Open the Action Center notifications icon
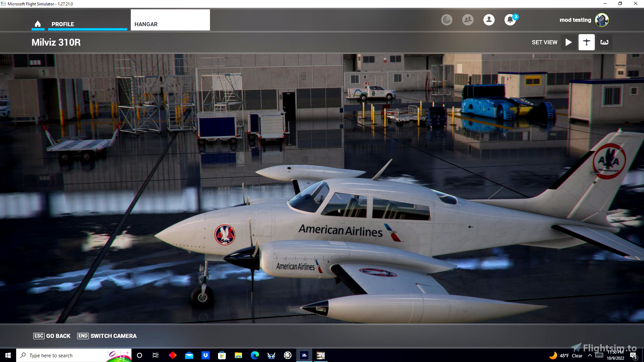644x362 pixels. click(634, 356)
